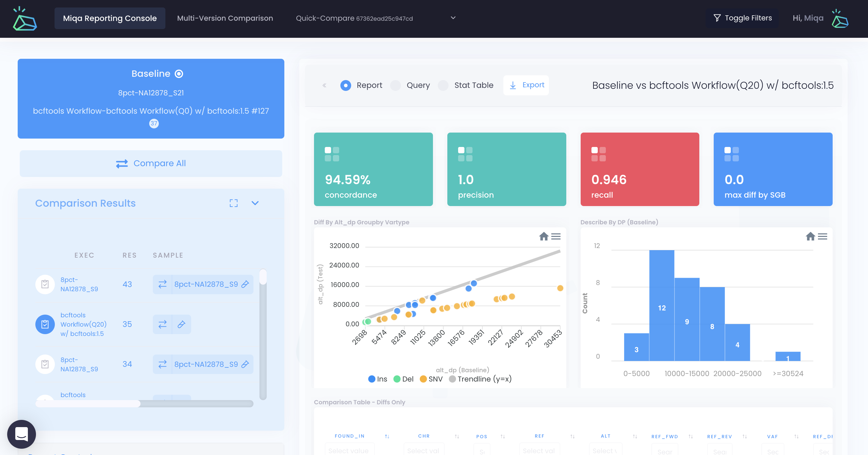Click clipboard icon next to 8pct-NA12878_S9 execution
This screenshot has width=868, height=455.
pyautogui.click(x=45, y=284)
